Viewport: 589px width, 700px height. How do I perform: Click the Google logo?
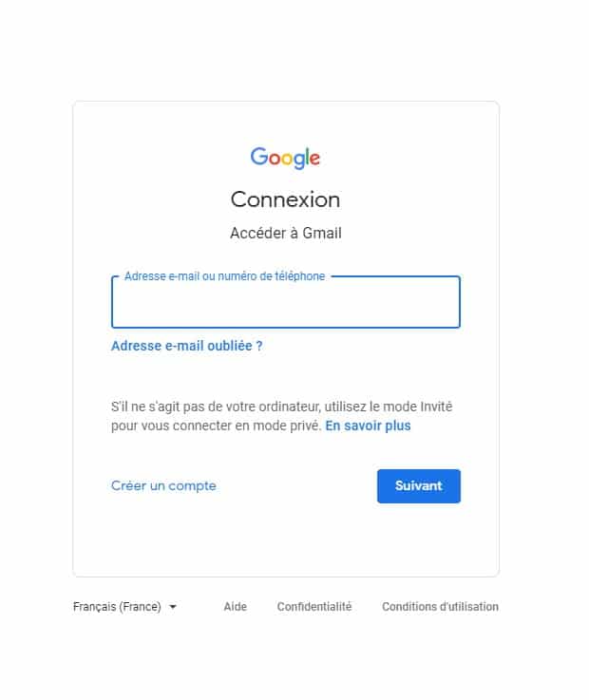(285, 158)
